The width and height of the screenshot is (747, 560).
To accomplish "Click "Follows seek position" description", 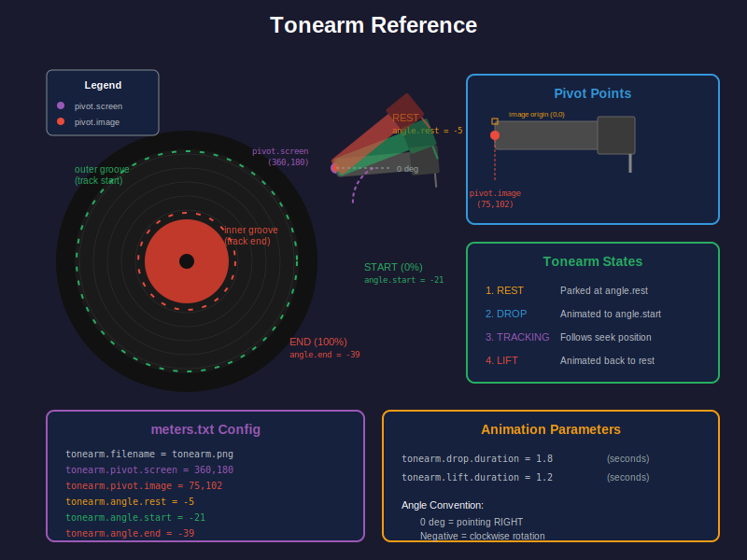I will coord(606,337).
